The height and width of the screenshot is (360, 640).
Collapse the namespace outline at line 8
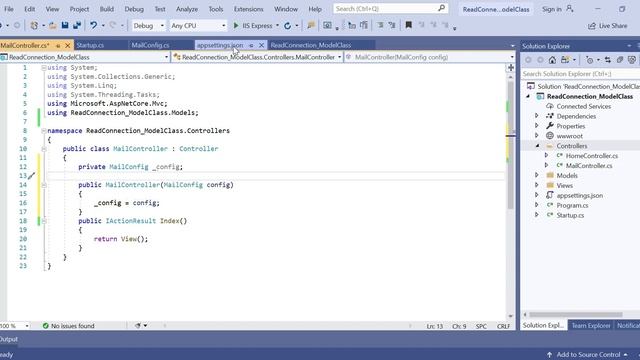coord(44,131)
